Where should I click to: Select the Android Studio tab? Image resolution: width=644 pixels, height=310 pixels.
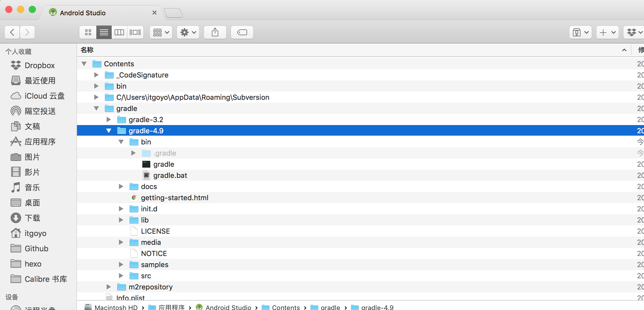[x=101, y=13]
